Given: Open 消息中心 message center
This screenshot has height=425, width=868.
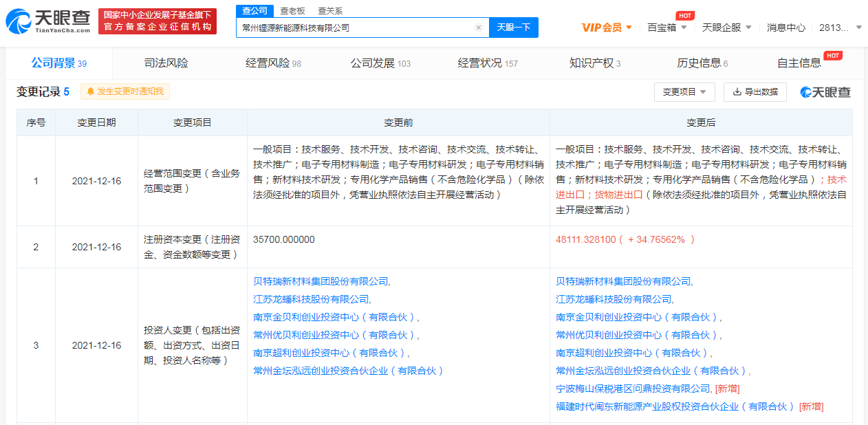Looking at the screenshot, I should [x=786, y=28].
